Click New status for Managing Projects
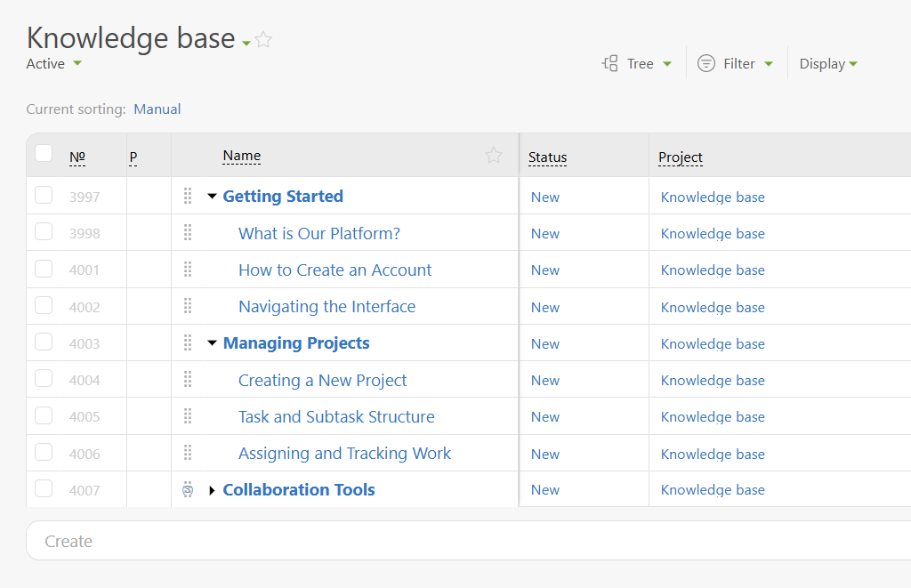911x588 pixels. point(545,344)
